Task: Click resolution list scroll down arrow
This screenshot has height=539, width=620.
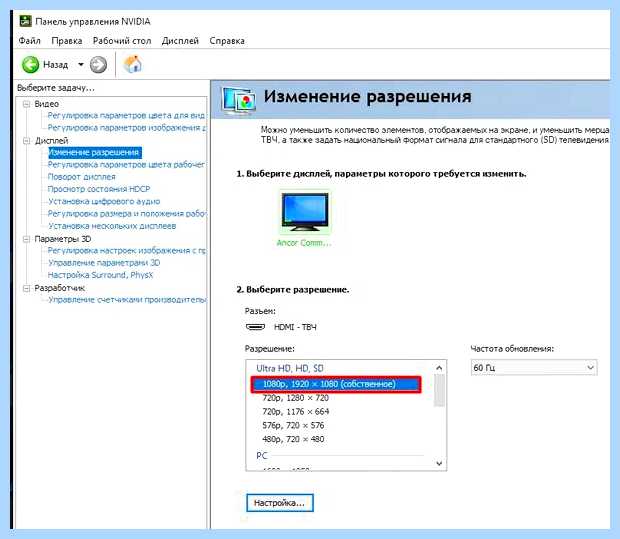Action: [439, 463]
